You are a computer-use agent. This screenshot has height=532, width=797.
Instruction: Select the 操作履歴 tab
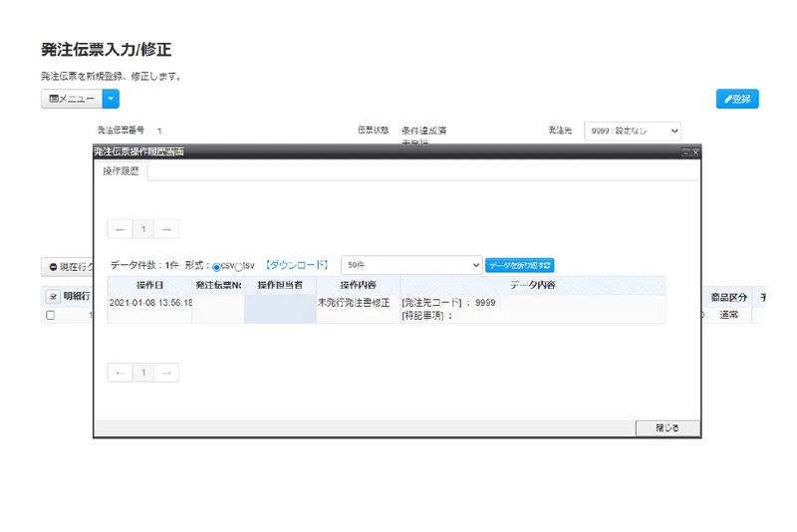click(121, 171)
